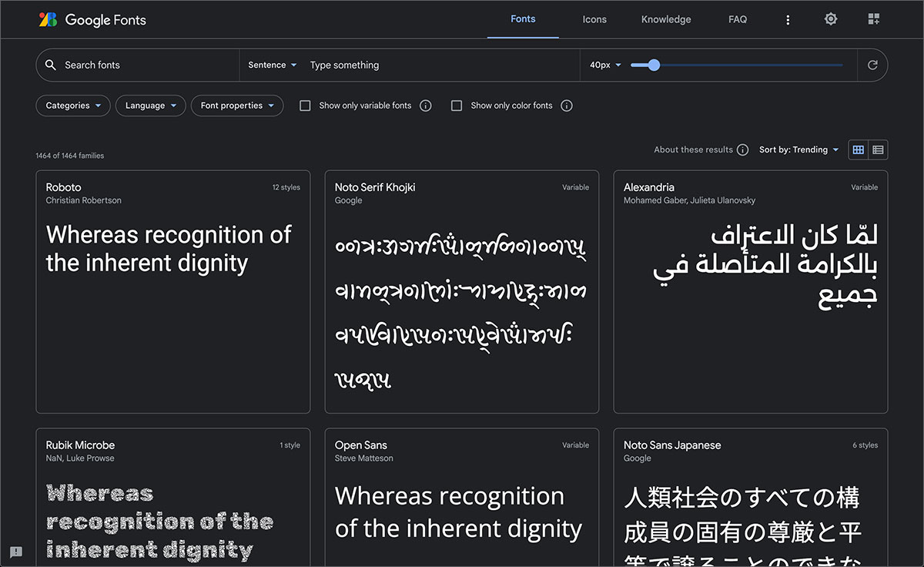
Task: Enable Show only variable fonts
Action: pos(305,106)
